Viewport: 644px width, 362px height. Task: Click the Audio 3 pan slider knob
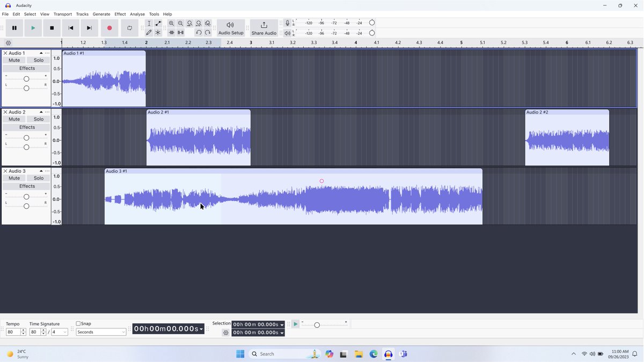click(x=26, y=206)
